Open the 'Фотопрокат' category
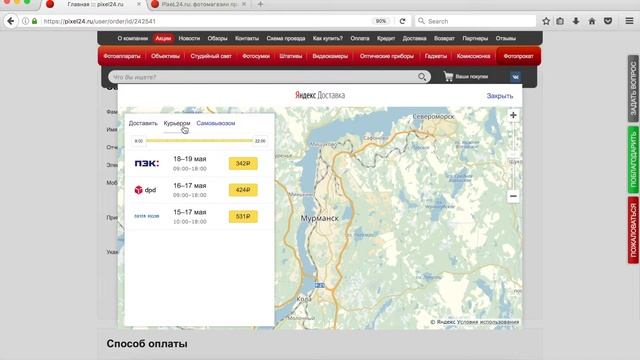 point(518,56)
